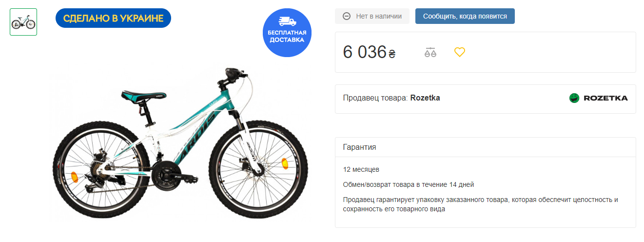Click the 6 036 ₴ price
Image resolution: width=644 pixels, height=242 pixels.
click(x=369, y=52)
